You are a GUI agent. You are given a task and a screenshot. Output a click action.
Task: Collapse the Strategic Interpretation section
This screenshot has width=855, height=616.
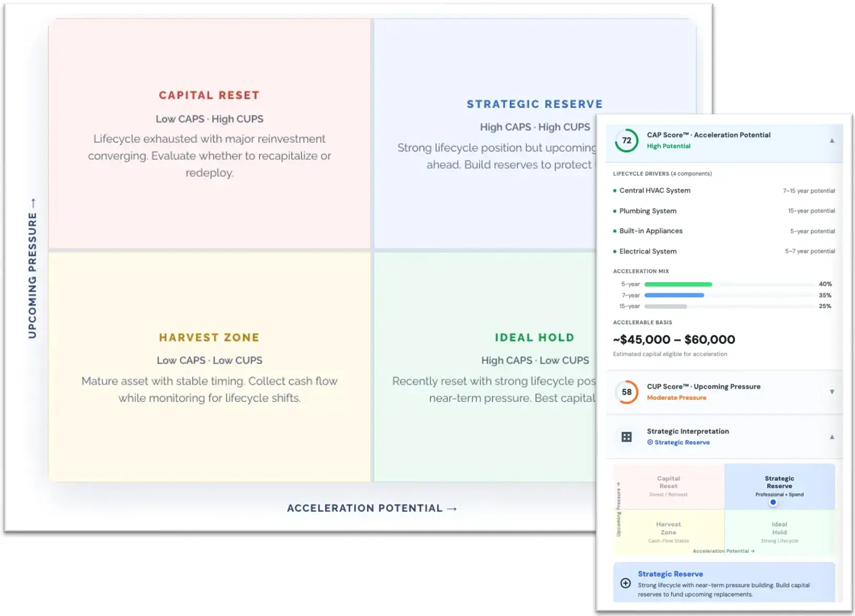832,437
